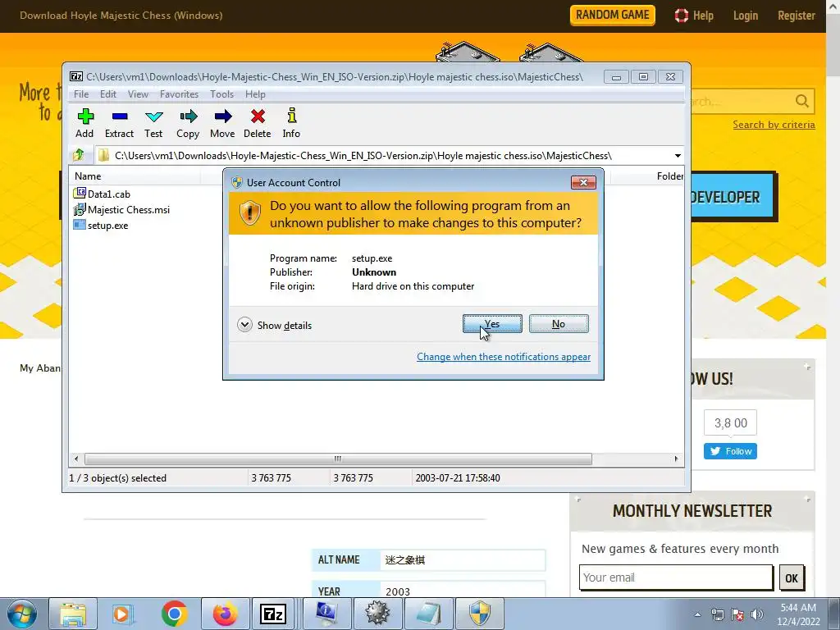Image resolution: width=840 pixels, height=630 pixels.
Task: Click the Action Center flag tray icon
Action: [x=737, y=614]
